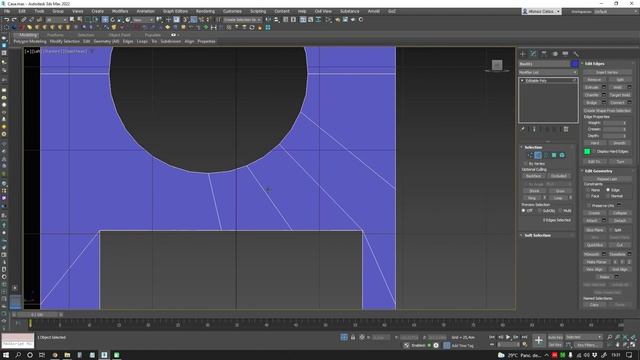The height and width of the screenshot is (360, 640).
Task: Open the Display command panel tab
Action: [x=565, y=54]
